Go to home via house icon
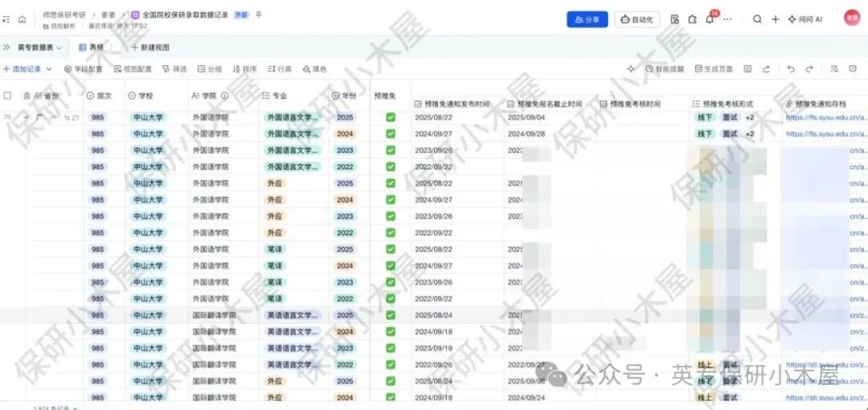868x410 pixels. pyautogui.click(x=23, y=19)
